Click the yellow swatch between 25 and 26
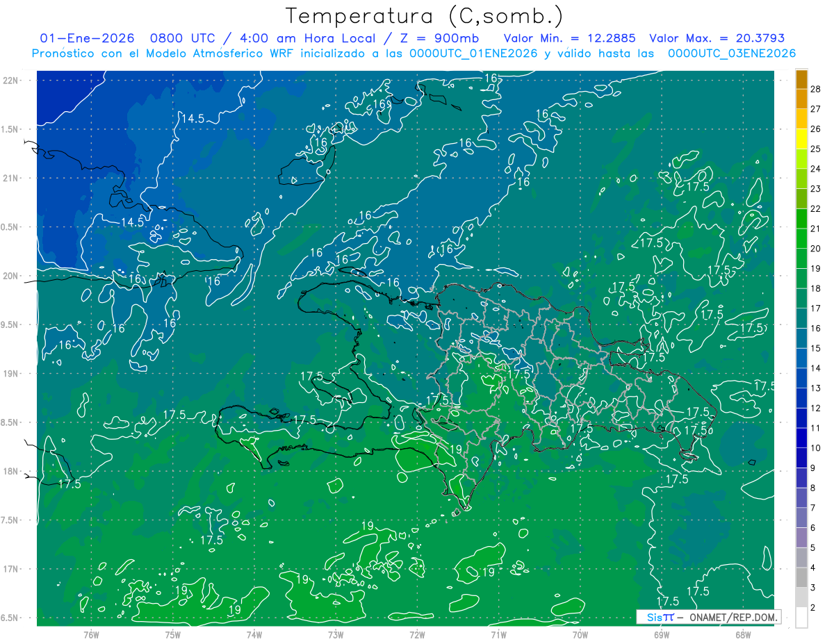 coord(801,139)
